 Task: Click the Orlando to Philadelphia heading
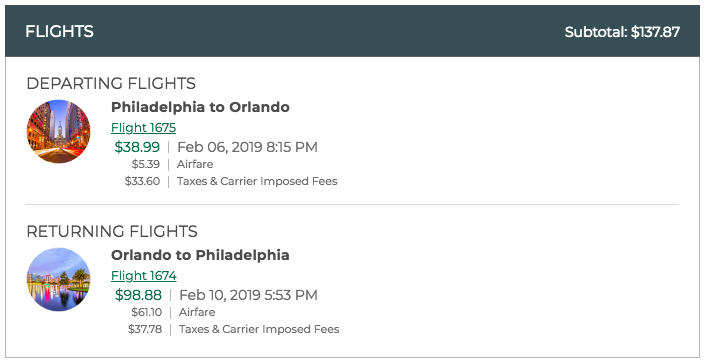[200, 255]
